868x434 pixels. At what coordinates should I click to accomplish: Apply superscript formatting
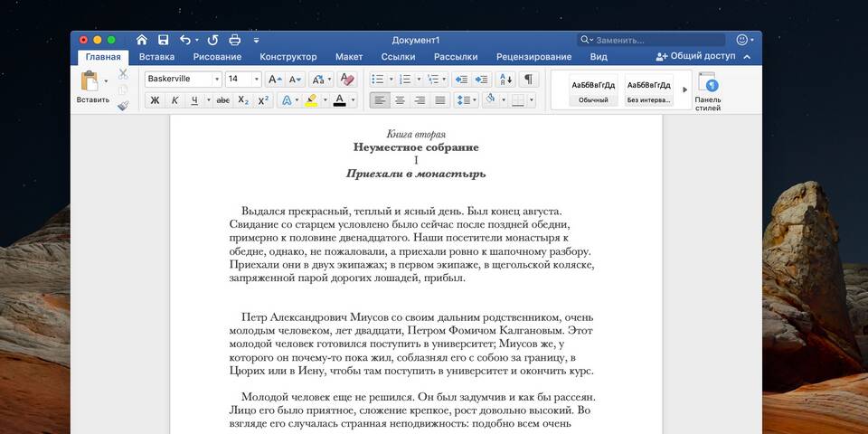point(263,100)
